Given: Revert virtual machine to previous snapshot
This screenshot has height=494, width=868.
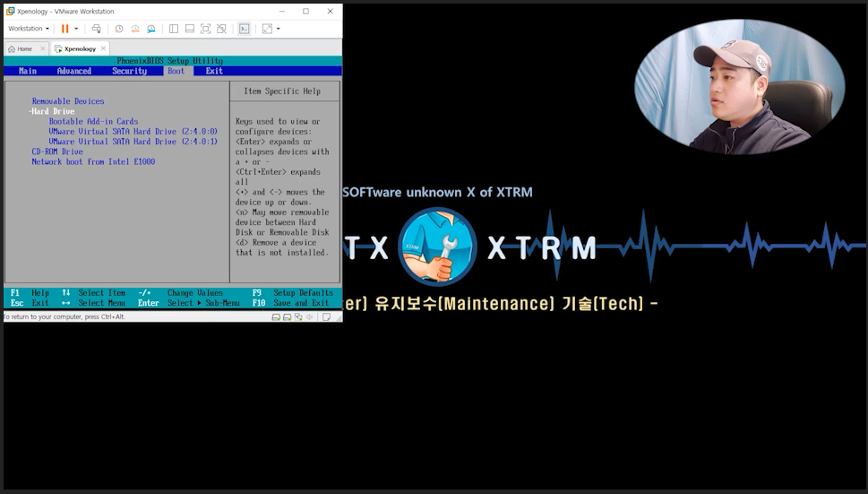Looking at the screenshot, I should pos(135,29).
